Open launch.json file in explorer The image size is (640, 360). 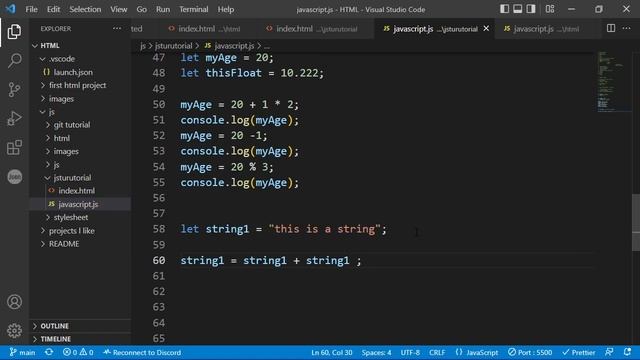[x=73, y=72]
